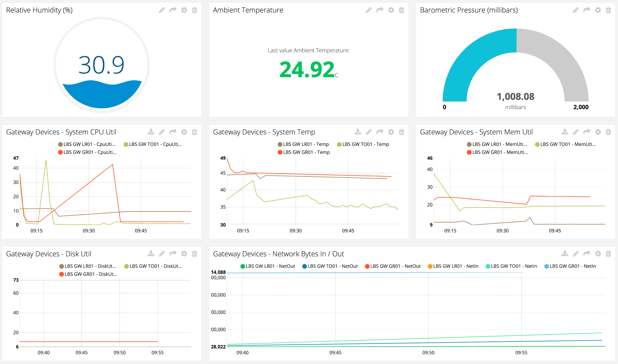Download the System Temp chart data
This screenshot has height=364, width=618.
(x=358, y=132)
